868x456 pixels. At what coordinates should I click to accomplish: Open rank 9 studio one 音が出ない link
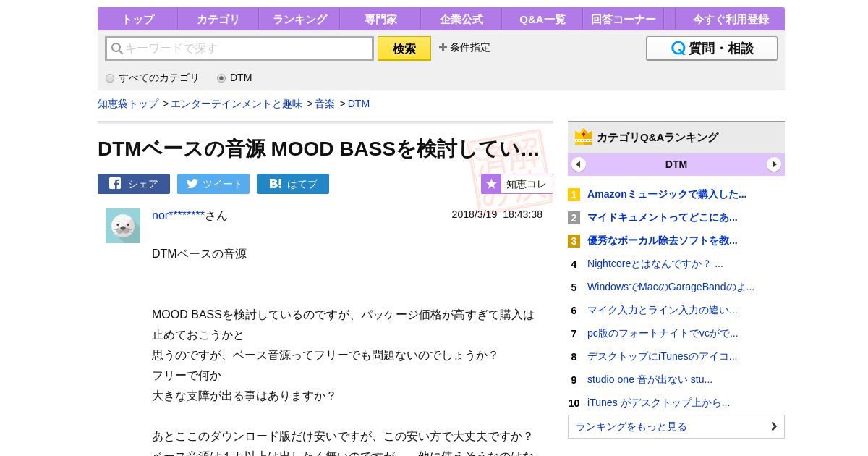[x=650, y=379]
